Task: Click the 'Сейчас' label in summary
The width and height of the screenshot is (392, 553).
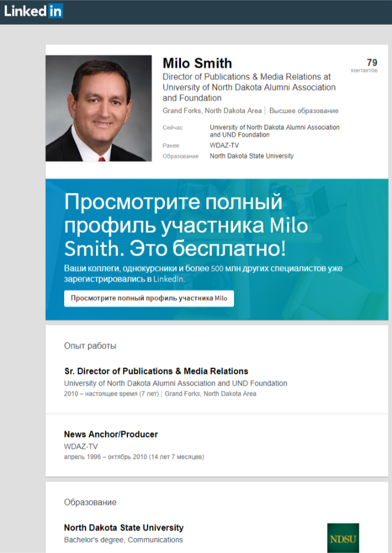Action: pyautogui.click(x=172, y=128)
